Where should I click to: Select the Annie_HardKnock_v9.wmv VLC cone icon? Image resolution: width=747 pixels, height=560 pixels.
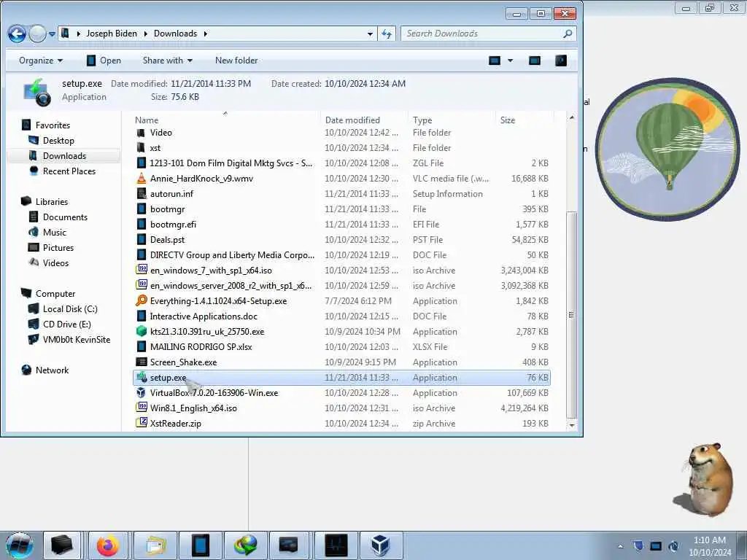coord(142,179)
